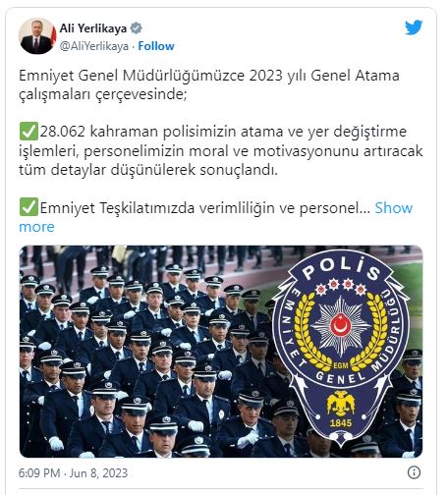
Task: Click the first green checkmark emoji
Action: (x=28, y=131)
